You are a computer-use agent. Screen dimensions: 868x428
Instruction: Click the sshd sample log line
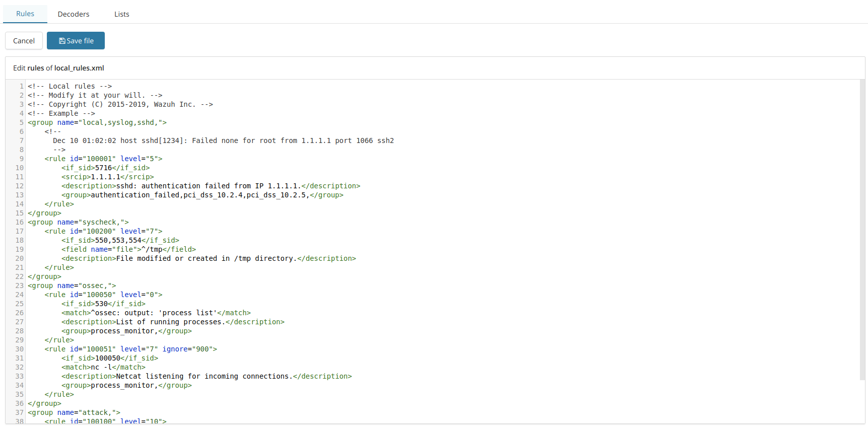pos(223,140)
